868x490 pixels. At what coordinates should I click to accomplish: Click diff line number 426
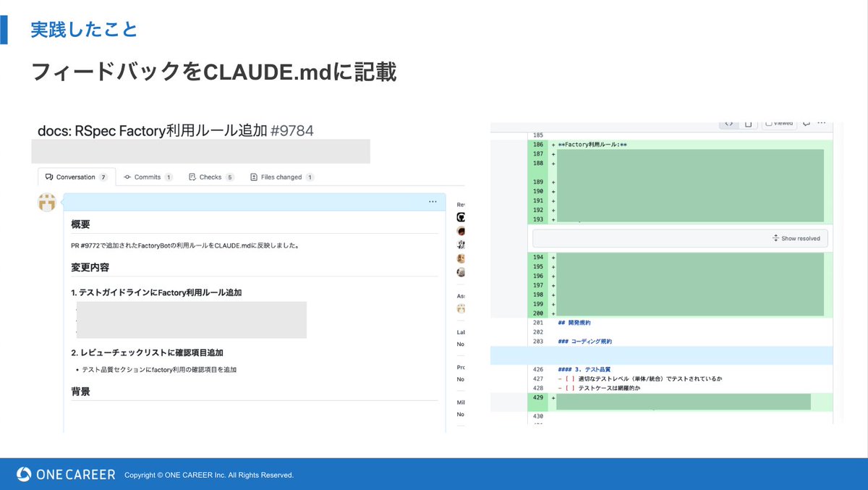pyautogui.click(x=537, y=369)
